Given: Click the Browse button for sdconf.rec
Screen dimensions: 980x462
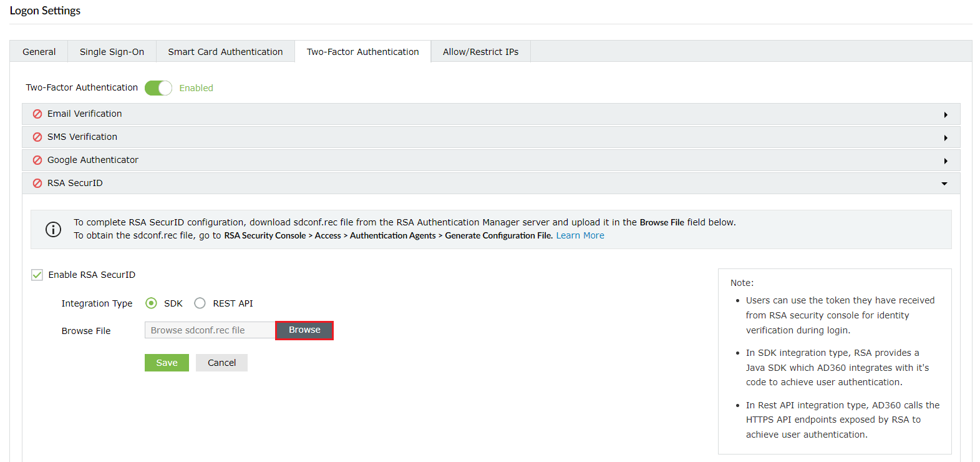Looking at the screenshot, I should point(304,330).
